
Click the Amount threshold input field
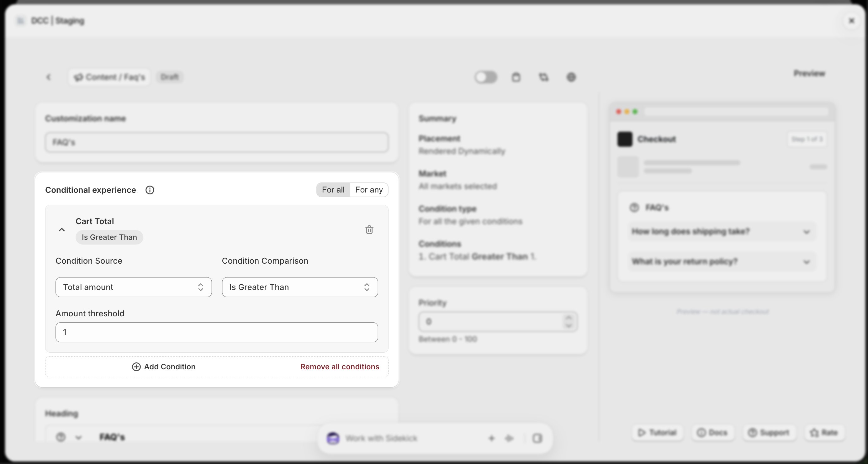tap(217, 332)
